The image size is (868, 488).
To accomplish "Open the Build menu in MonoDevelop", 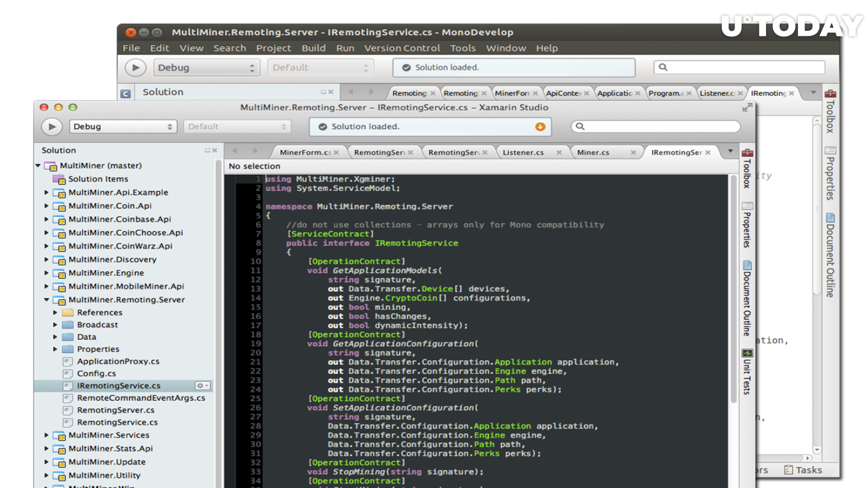I will tap(314, 48).
